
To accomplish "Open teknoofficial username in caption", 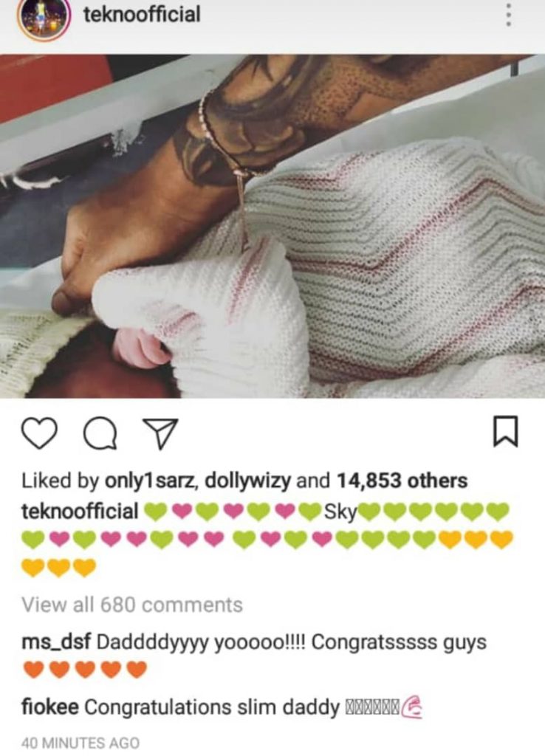I will click(x=80, y=511).
